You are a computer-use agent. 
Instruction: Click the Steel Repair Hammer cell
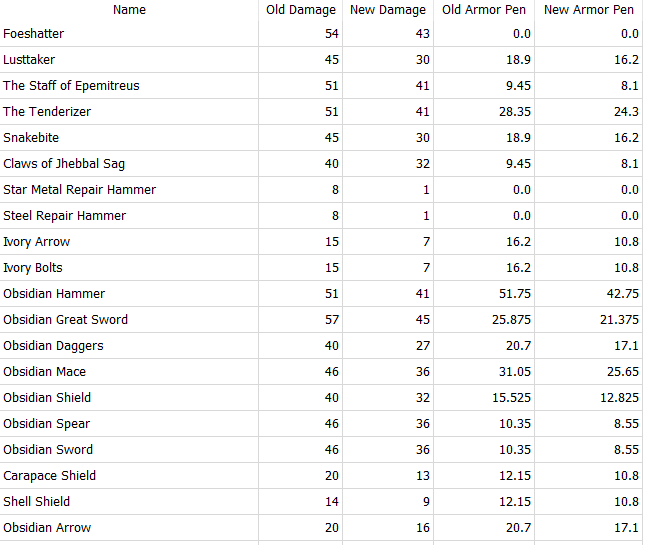pyautogui.click(x=65, y=216)
